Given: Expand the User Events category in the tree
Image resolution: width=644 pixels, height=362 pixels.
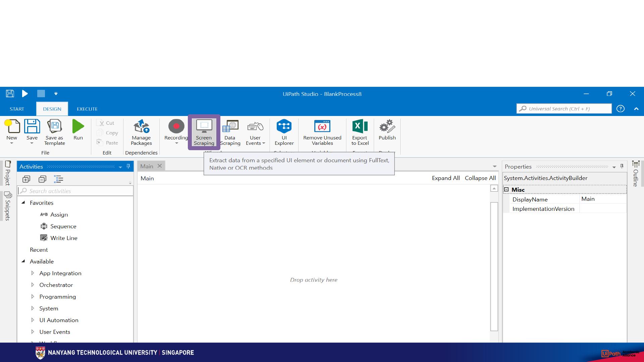Looking at the screenshot, I should (33, 332).
